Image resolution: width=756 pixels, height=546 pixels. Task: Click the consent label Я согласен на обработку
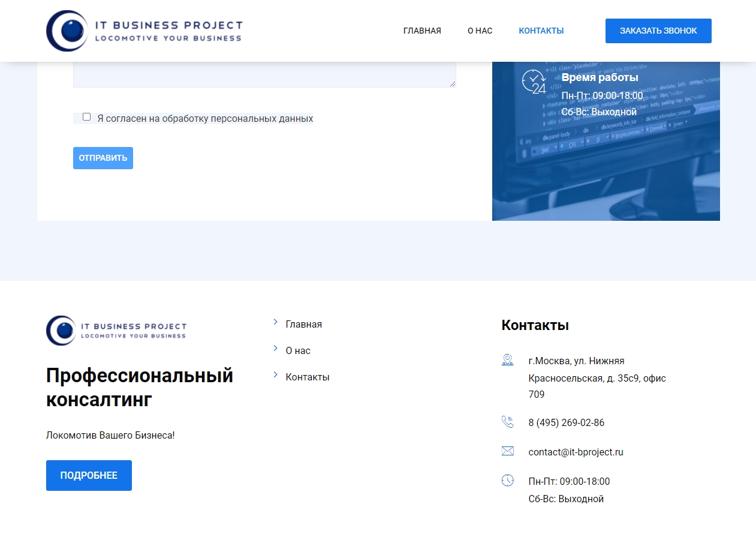205,119
